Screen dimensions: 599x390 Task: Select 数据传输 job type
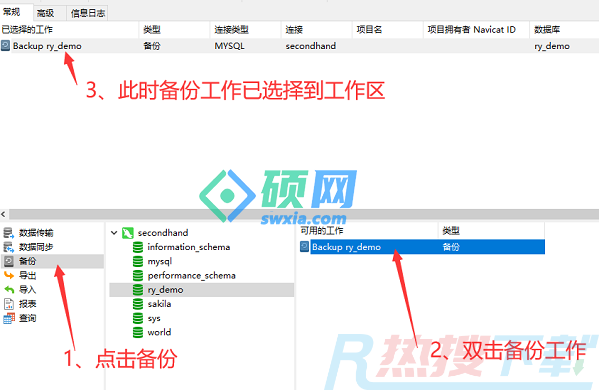(36, 233)
